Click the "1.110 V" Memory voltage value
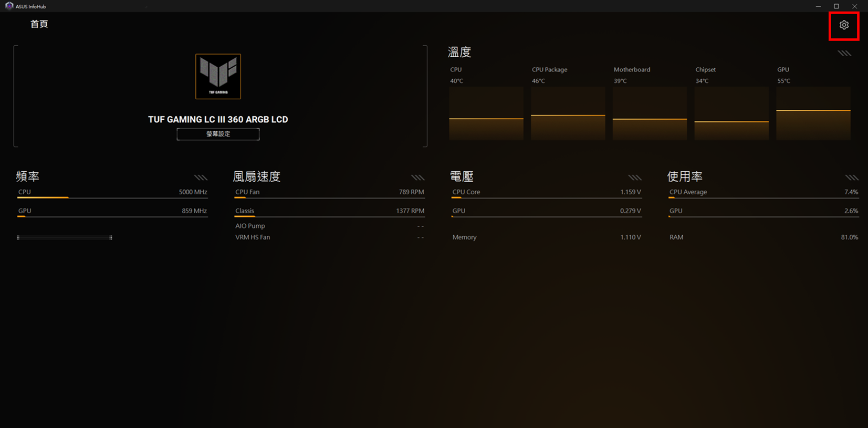The image size is (868, 428). [x=631, y=237]
